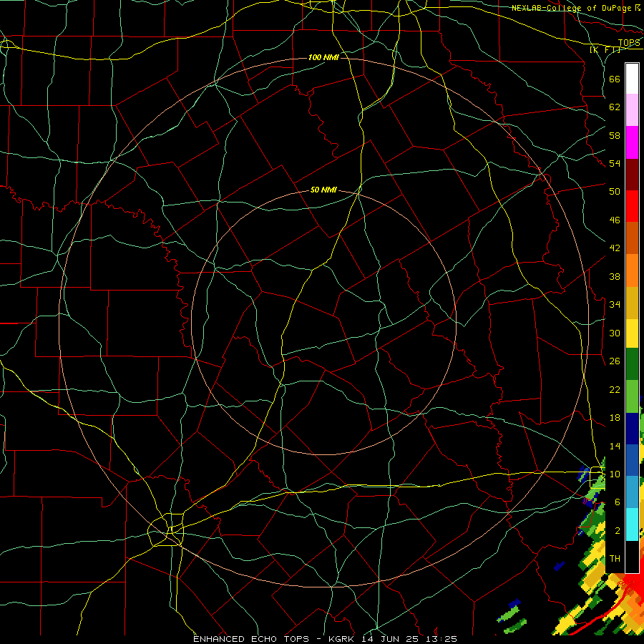
Task: Click the 'TH' legend label
Action: tap(615, 559)
